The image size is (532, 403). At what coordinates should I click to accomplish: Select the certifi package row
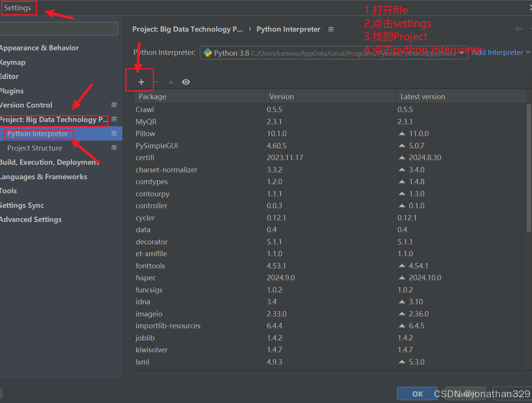(x=330, y=157)
